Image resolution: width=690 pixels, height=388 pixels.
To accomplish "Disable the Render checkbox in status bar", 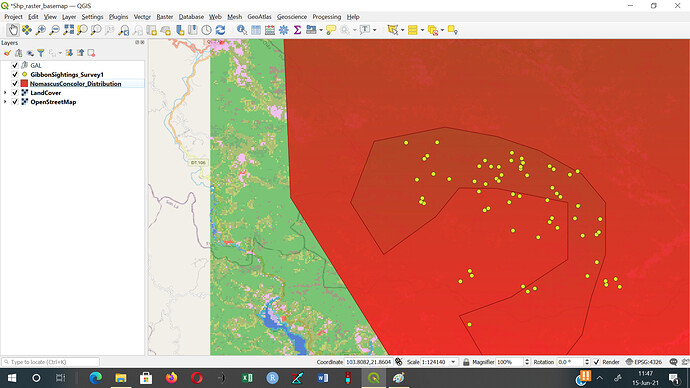I will [596, 362].
